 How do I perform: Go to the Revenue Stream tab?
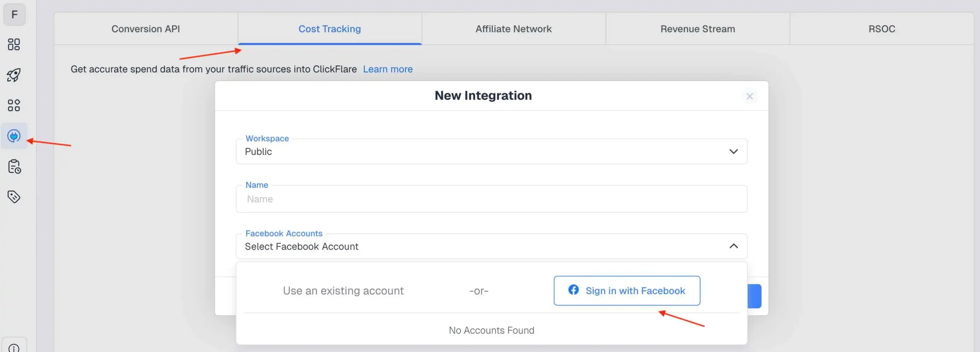tap(697, 29)
